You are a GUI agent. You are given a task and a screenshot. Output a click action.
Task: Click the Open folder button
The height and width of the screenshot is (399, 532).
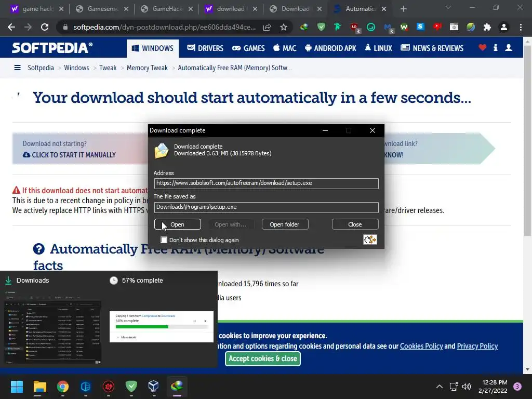coord(285,224)
